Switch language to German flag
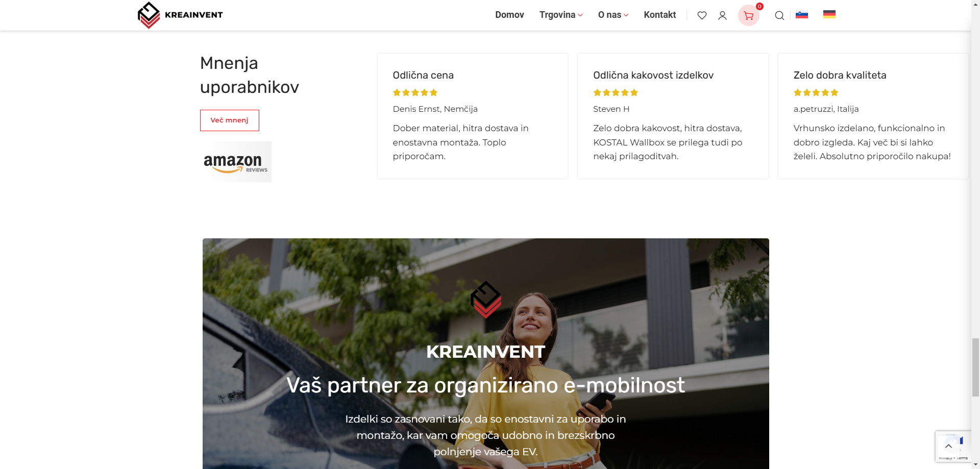Image resolution: width=980 pixels, height=469 pixels. (829, 14)
